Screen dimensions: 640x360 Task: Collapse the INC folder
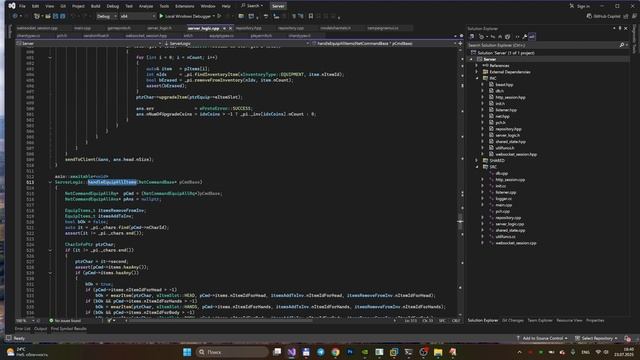[x=477, y=78]
